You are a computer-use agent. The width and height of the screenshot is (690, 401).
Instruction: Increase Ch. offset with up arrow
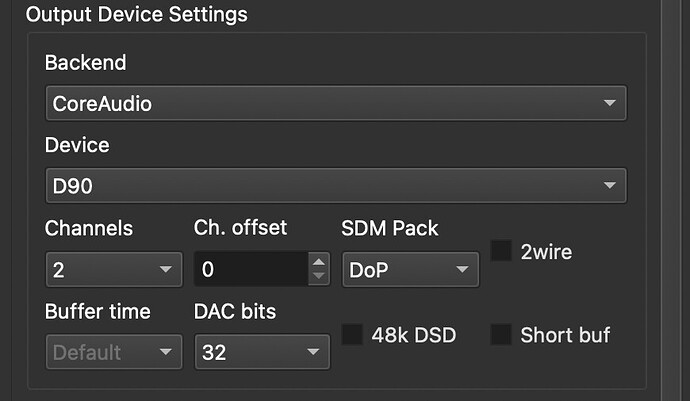(x=319, y=262)
